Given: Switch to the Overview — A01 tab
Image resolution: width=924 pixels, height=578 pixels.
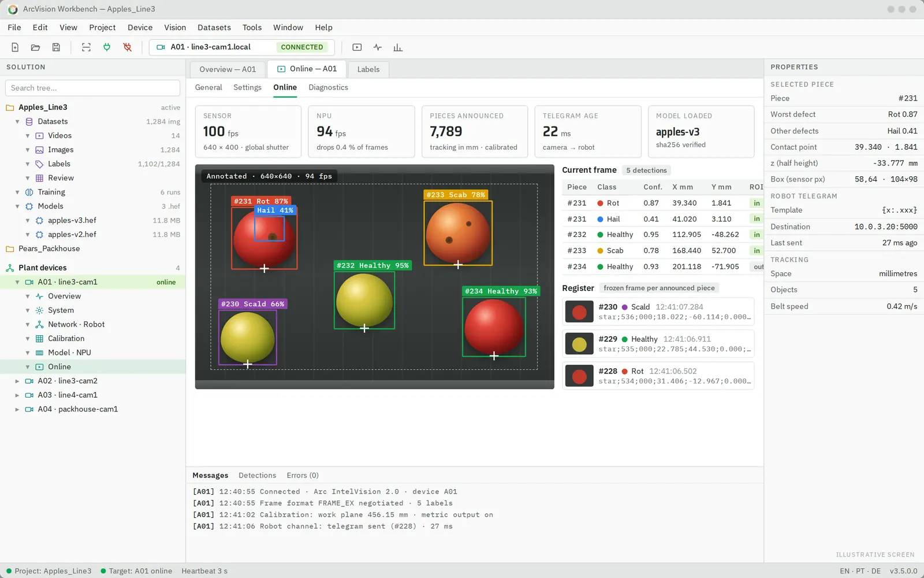Looking at the screenshot, I should coord(228,69).
